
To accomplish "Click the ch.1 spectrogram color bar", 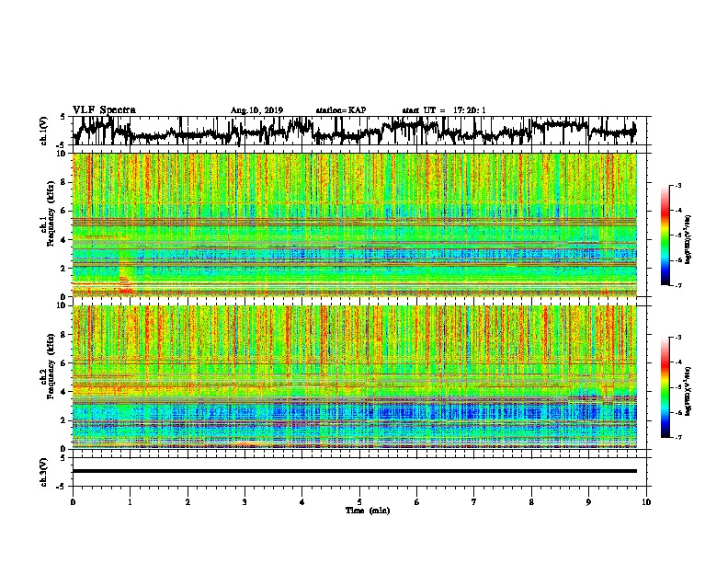I will click(x=665, y=235).
